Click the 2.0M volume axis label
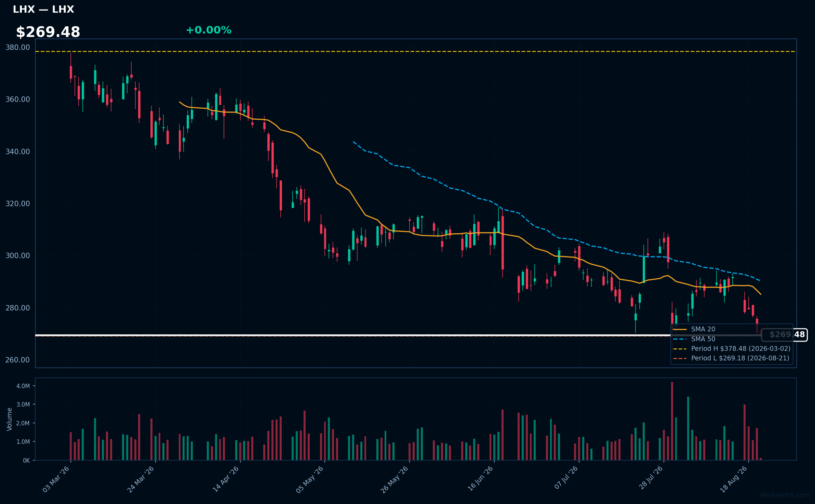This screenshot has height=504, width=815. point(23,423)
